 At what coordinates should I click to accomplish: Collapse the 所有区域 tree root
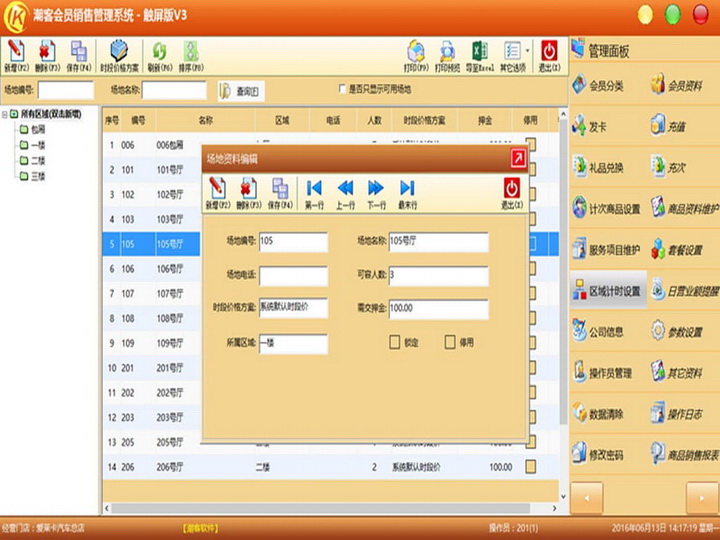click(5, 114)
